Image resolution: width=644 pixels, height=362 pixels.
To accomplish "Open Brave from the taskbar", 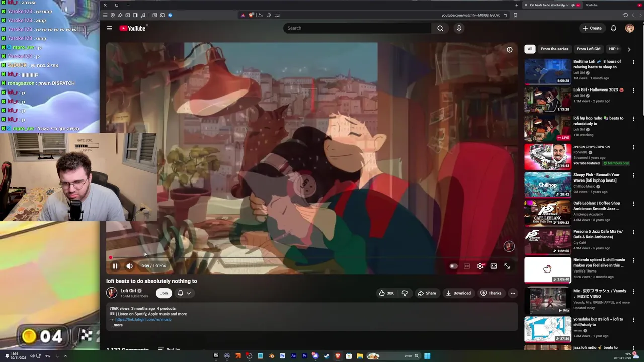I will [338, 356].
